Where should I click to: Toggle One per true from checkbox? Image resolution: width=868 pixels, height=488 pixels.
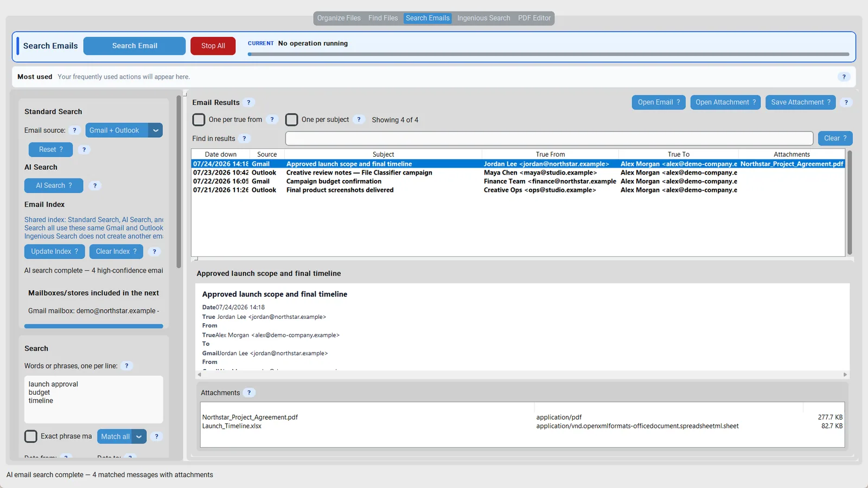pyautogui.click(x=199, y=119)
